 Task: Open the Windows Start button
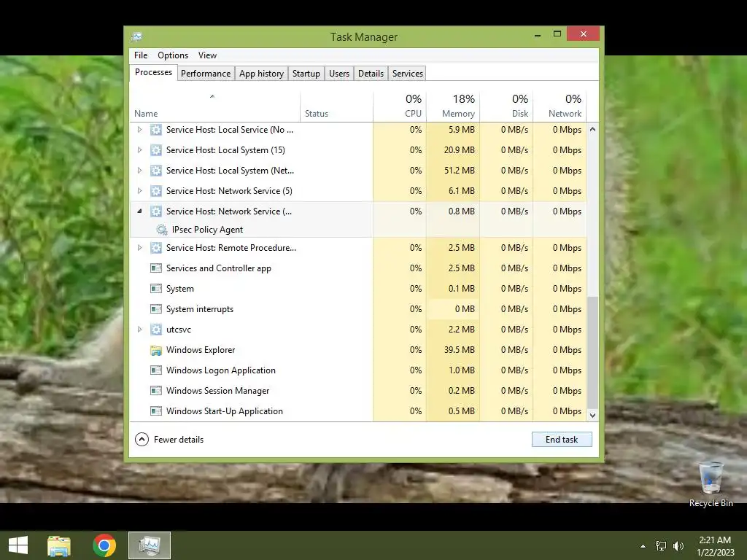coord(18,545)
